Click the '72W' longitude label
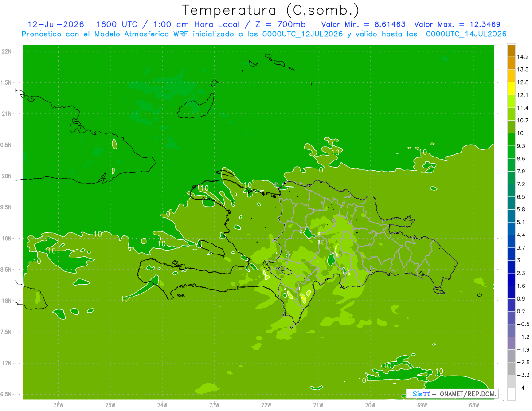This screenshot has width=532, height=411. coord(266,405)
